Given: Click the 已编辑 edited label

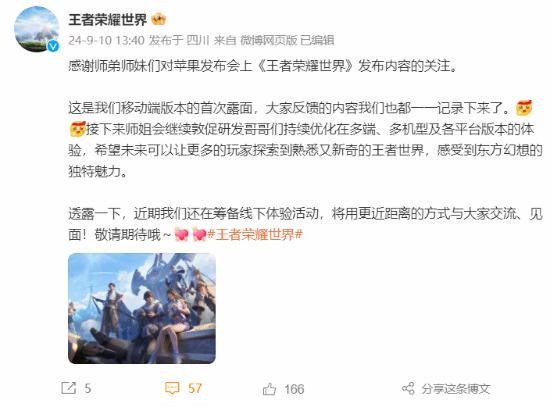Looking at the screenshot, I should pos(317,40).
